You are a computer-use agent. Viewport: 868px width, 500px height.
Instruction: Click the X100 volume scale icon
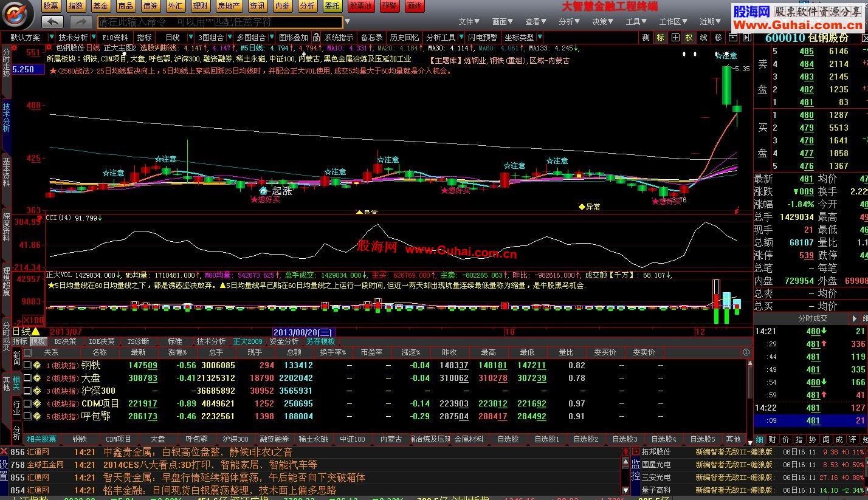(33, 320)
